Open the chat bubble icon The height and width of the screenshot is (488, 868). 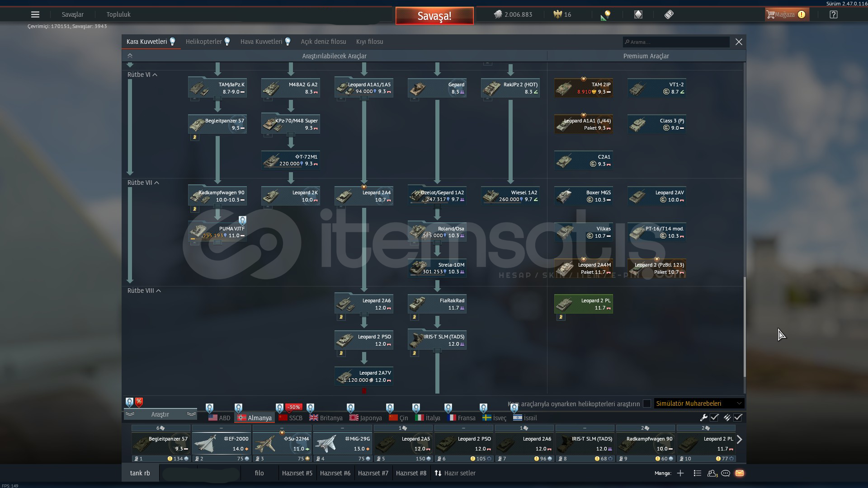(726, 473)
